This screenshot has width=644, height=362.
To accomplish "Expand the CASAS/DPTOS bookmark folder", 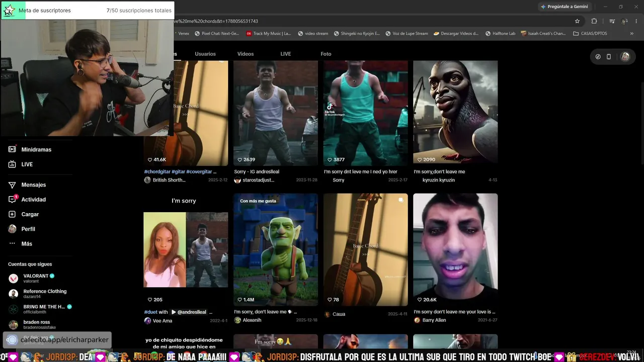I will tap(590, 34).
